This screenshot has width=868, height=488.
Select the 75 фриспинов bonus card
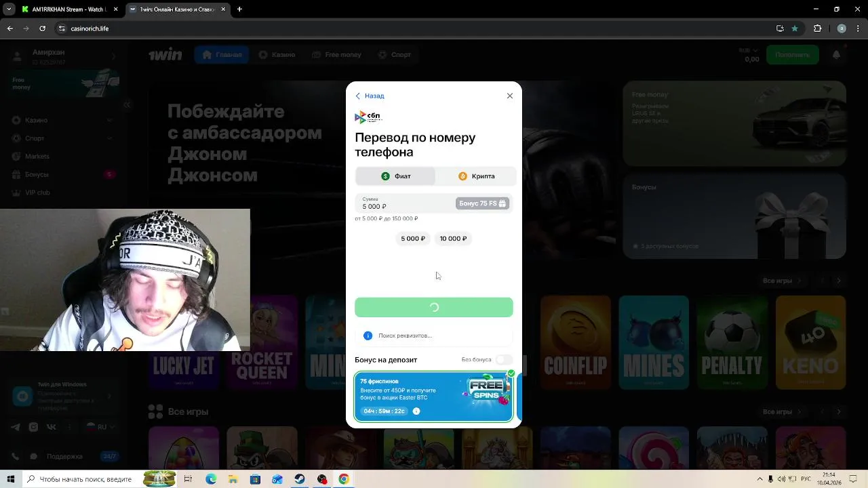point(433,396)
